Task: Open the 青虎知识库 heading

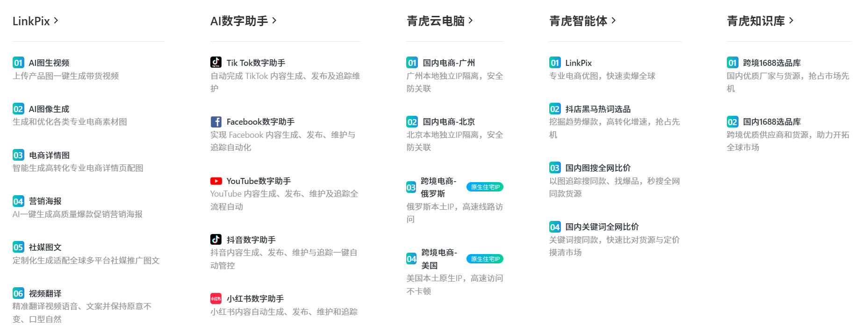Action: tap(755, 21)
